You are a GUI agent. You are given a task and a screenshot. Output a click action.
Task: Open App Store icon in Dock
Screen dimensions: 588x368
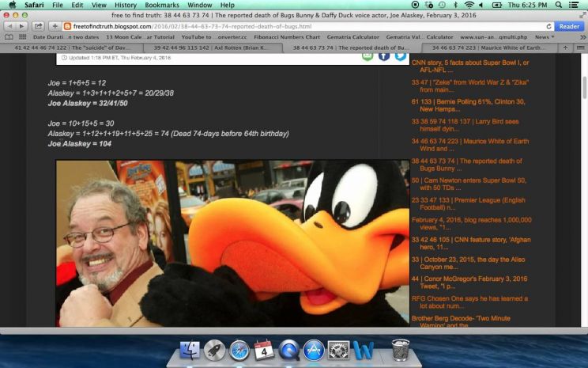click(314, 350)
